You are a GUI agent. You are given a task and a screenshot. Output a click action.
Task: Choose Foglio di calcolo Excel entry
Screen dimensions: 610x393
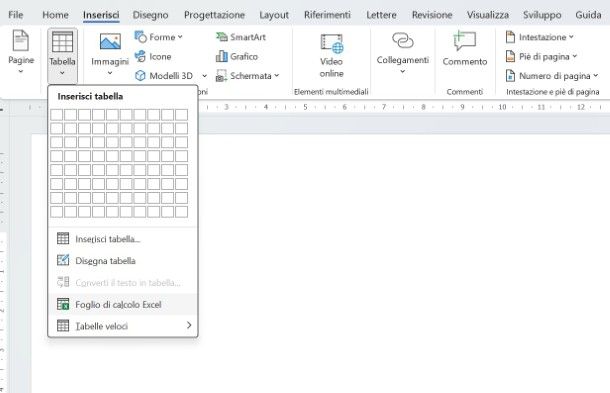click(x=123, y=304)
